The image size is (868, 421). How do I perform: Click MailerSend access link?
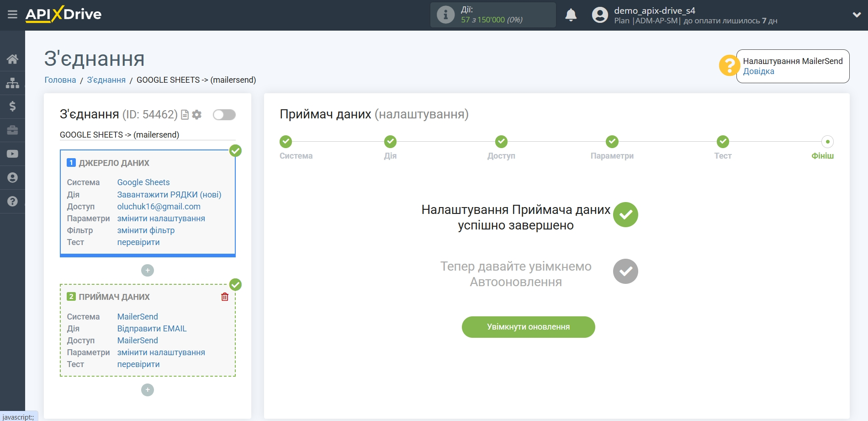point(138,341)
